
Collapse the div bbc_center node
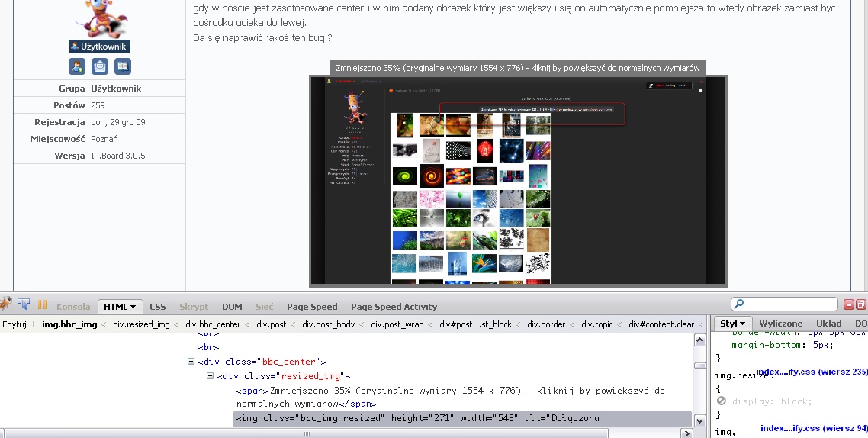[191, 362]
